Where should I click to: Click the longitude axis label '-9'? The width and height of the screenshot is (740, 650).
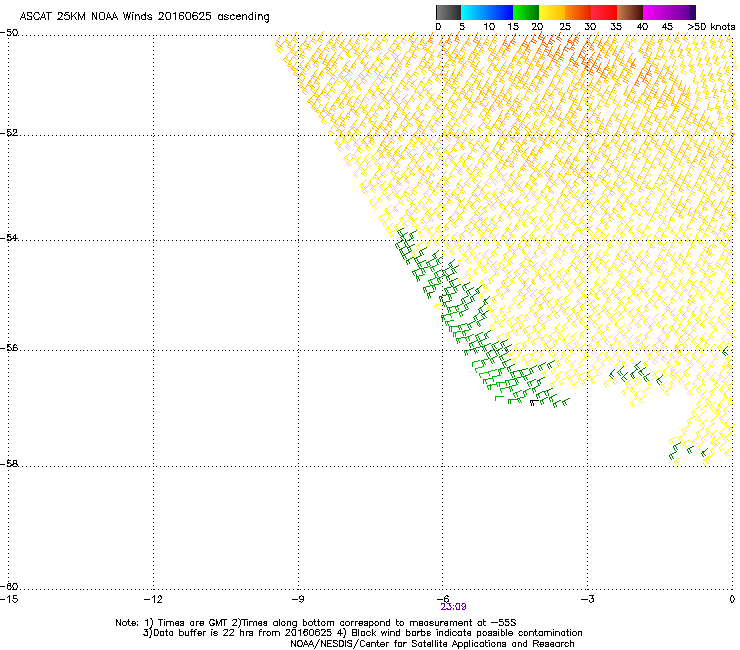click(x=297, y=599)
